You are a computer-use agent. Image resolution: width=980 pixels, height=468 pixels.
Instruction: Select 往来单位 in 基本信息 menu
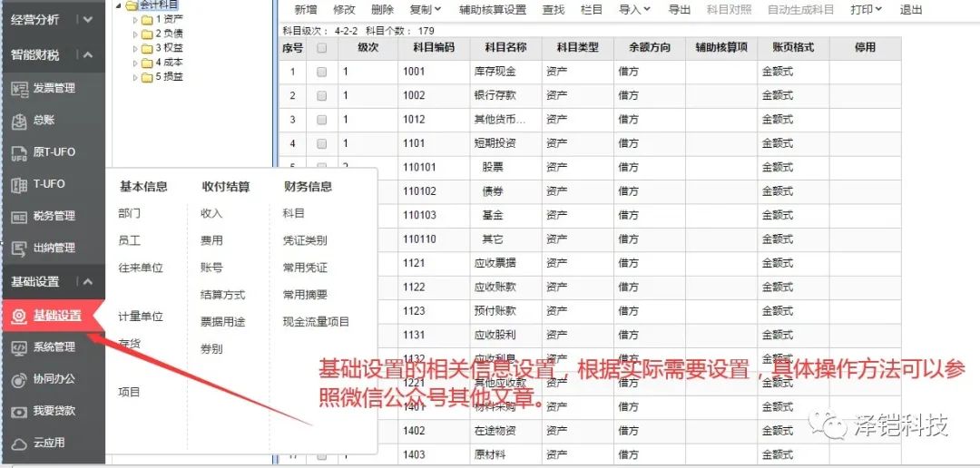[x=141, y=268]
